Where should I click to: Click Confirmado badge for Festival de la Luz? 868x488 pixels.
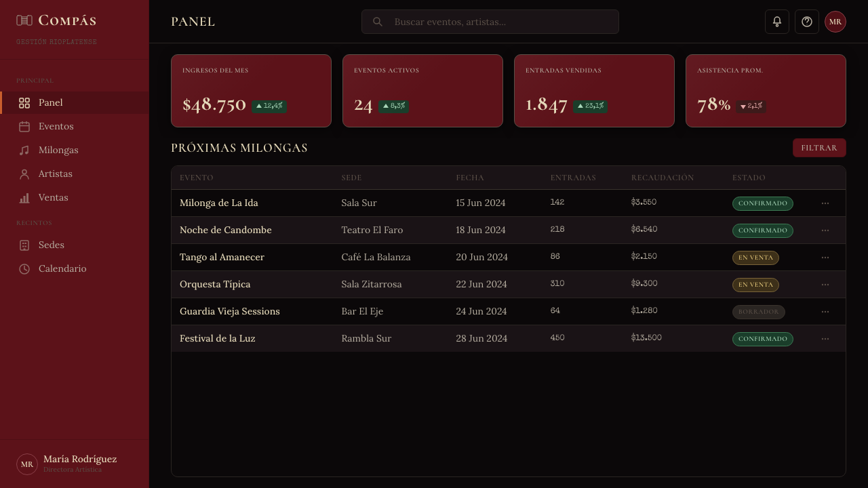click(x=763, y=339)
